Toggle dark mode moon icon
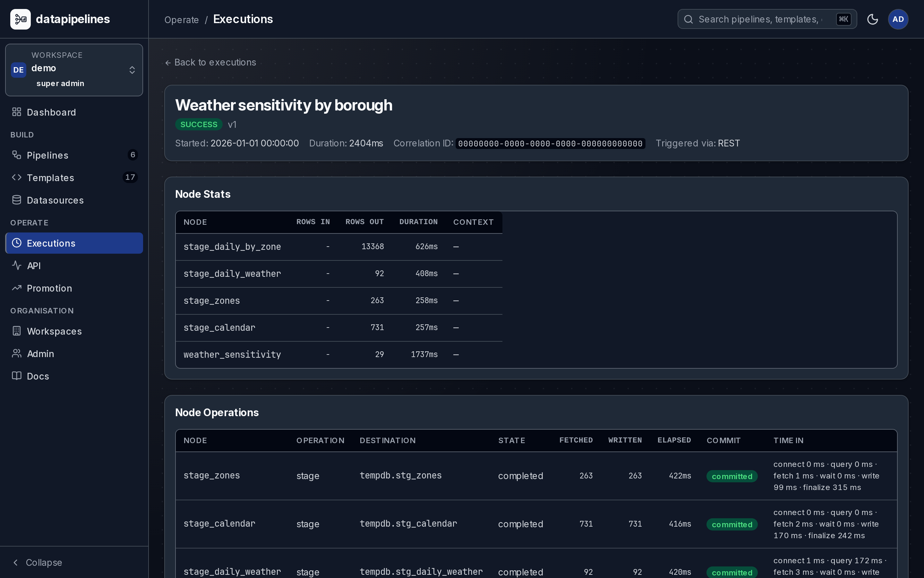Image resolution: width=924 pixels, height=578 pixels. (872, 19)
